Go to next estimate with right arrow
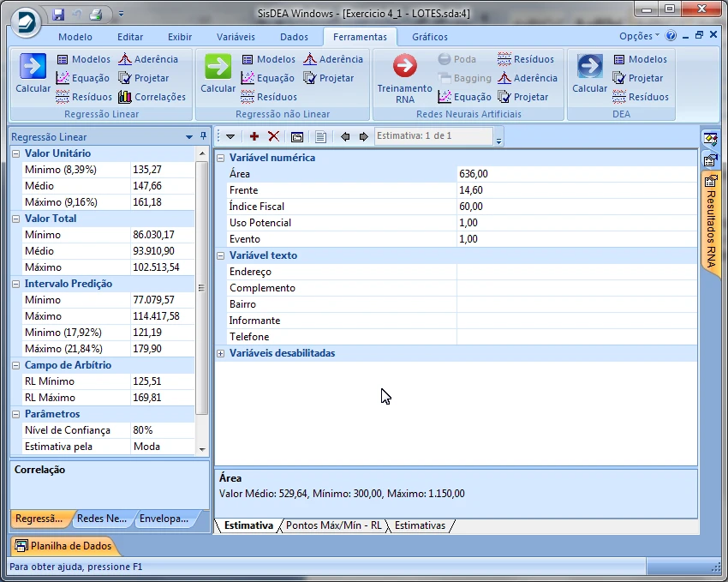The image size is (728, 582). click(x=364, y=136)
